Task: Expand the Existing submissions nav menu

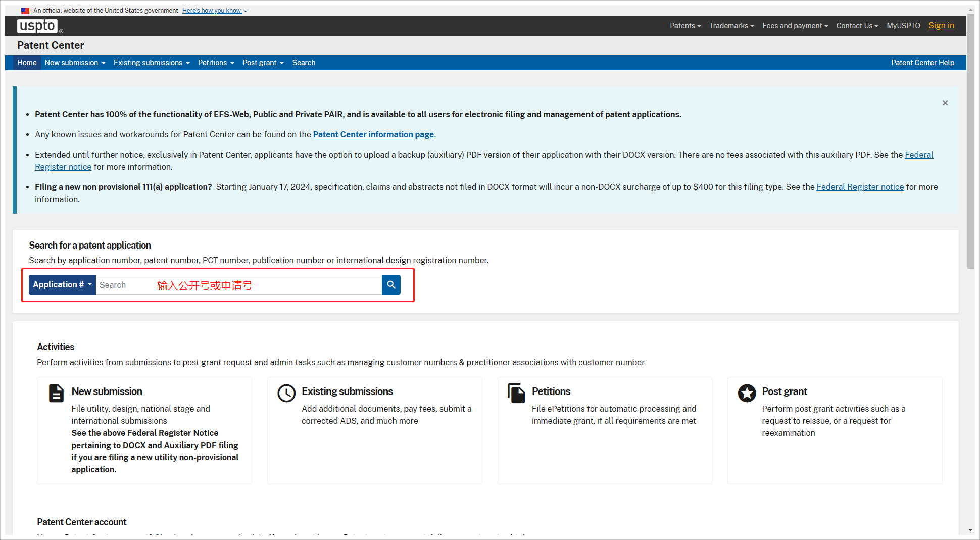Action: pyautogui.click(x=152, y=63)
